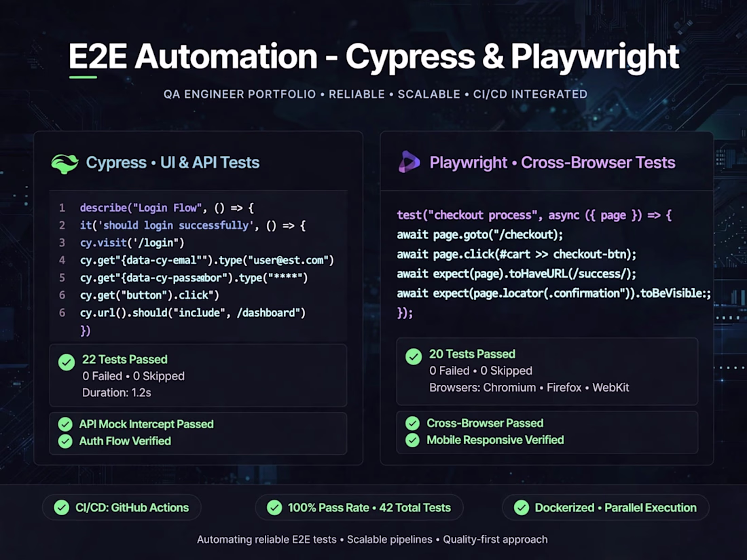
Task: Click the await page.goto("/checkout") line
Action: [479, 235]
